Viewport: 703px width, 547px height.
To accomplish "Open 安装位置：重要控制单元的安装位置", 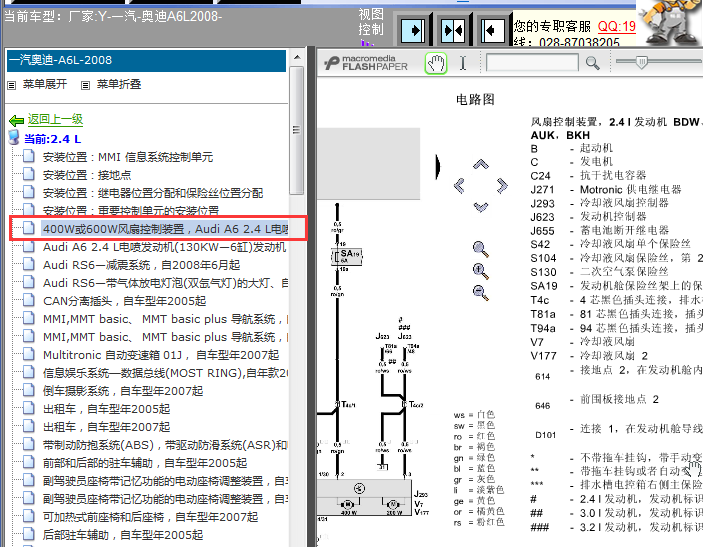I will (131, 210).
